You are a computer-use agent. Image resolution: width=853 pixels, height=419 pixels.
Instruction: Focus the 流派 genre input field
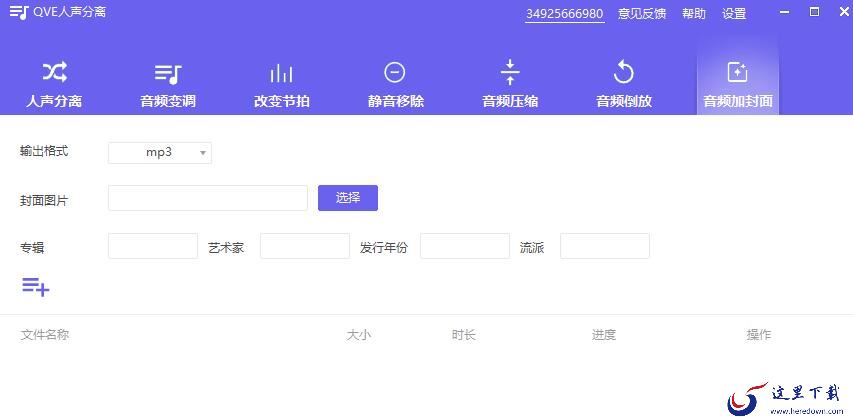605,246
